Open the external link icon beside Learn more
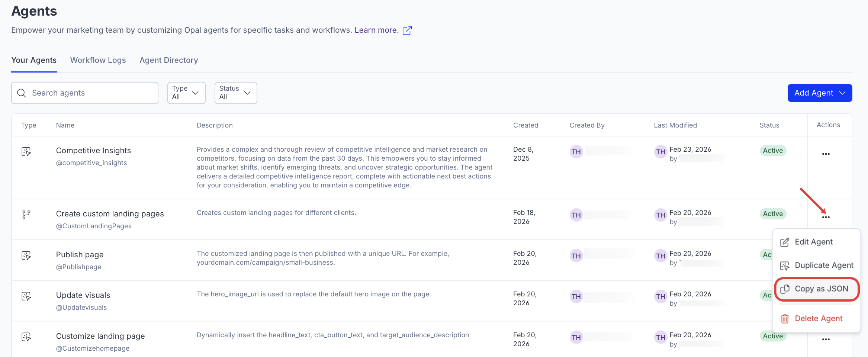 (x=407, y=30)
